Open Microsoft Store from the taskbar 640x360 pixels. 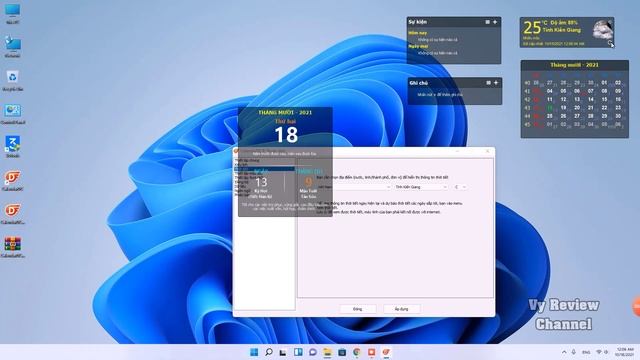click(342, 352)
